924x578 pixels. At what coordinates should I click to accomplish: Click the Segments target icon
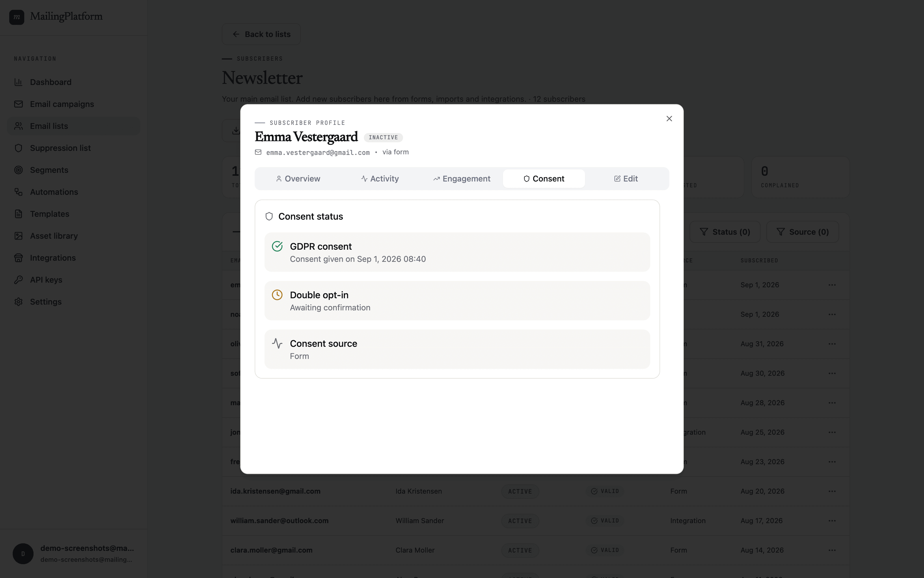click(18, 170)
